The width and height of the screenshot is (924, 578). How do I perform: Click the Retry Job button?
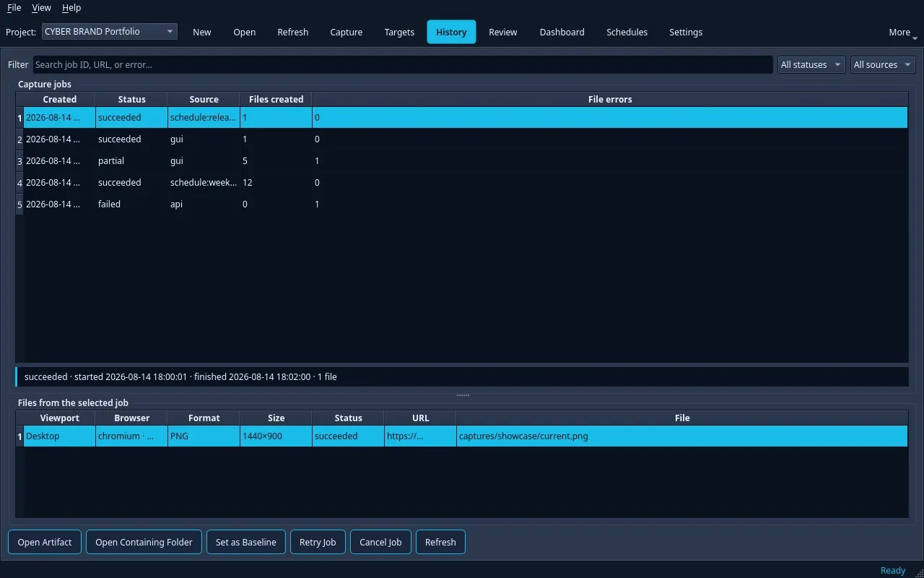point(318,542)
